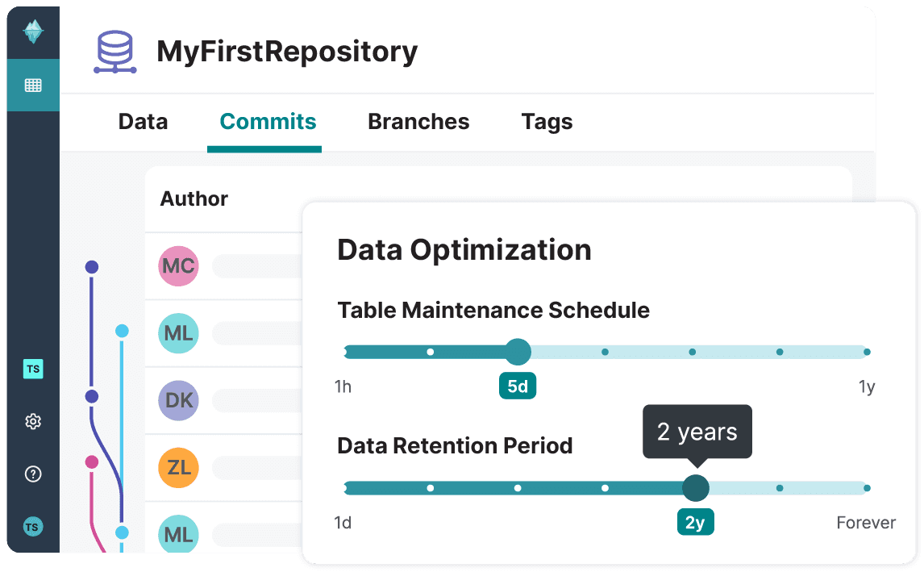Click the Author column header
Screen dimensions: 924x572
(x=194, y=199)
